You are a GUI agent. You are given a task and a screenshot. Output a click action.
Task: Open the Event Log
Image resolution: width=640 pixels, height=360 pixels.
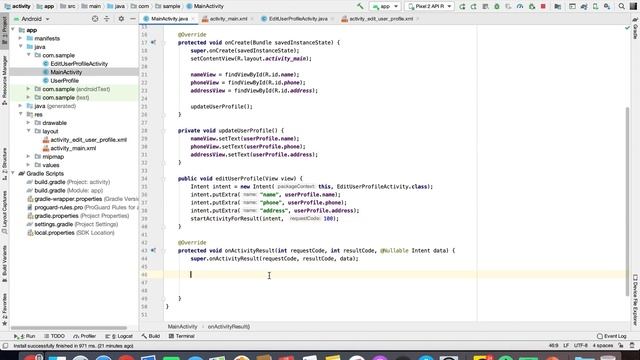click(612, 336)
